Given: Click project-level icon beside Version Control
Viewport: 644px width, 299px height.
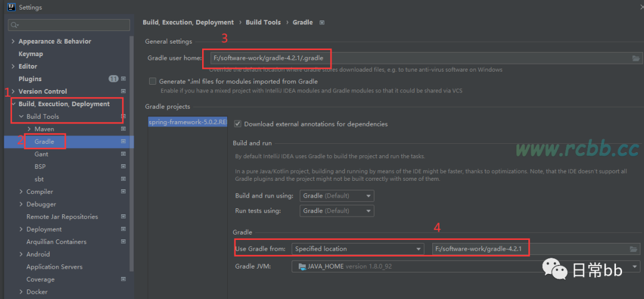Looking at the screenshot, I should pos(123,91).
